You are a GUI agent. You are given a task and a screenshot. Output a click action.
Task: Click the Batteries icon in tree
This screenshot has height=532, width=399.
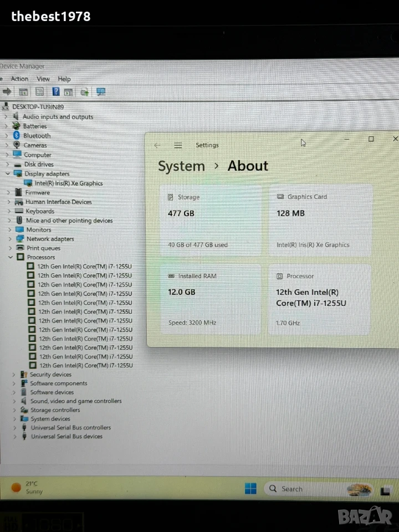click(16, 126)
